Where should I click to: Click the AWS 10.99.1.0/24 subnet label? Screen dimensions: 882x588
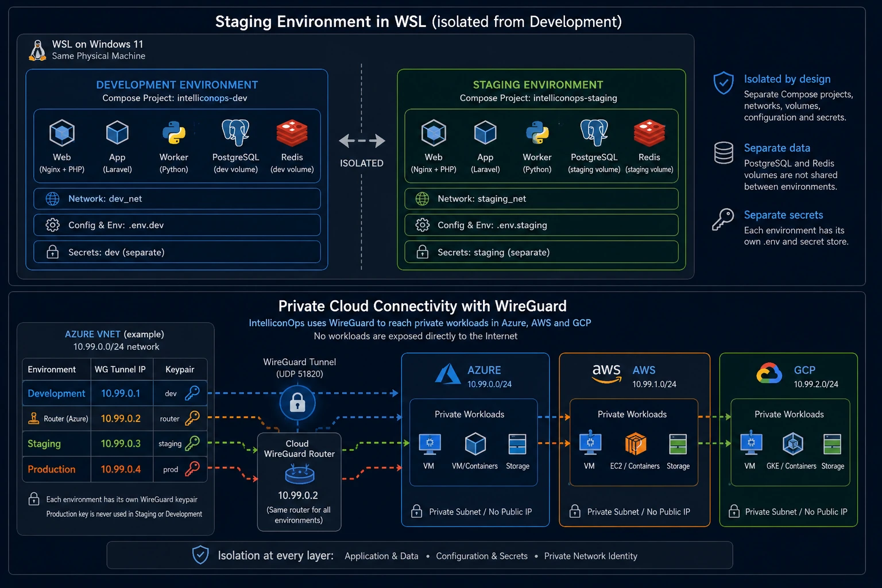click(x=655, y=384)
